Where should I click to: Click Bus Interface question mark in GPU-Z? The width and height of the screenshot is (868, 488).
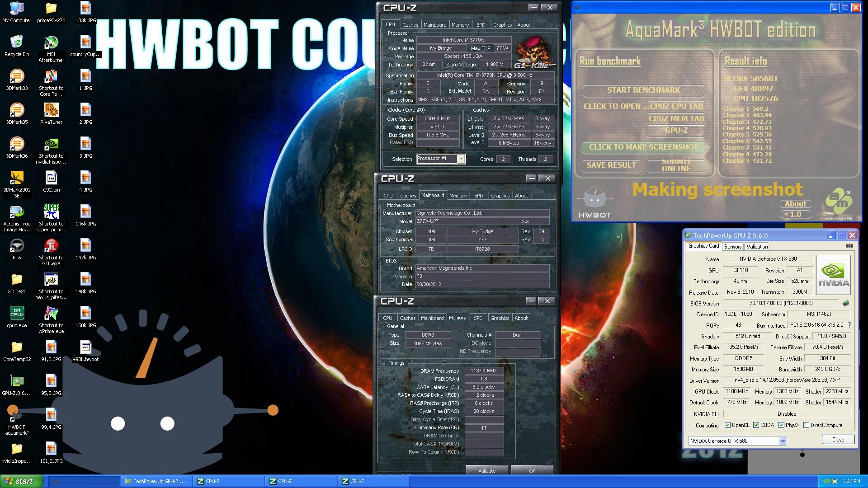[x=849, y=325]
